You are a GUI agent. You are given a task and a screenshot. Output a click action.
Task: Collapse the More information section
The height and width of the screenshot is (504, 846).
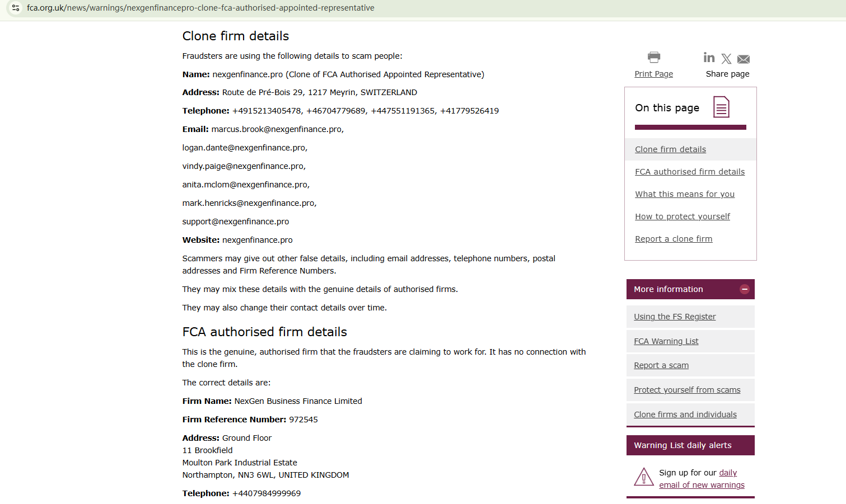pos(745,289)
